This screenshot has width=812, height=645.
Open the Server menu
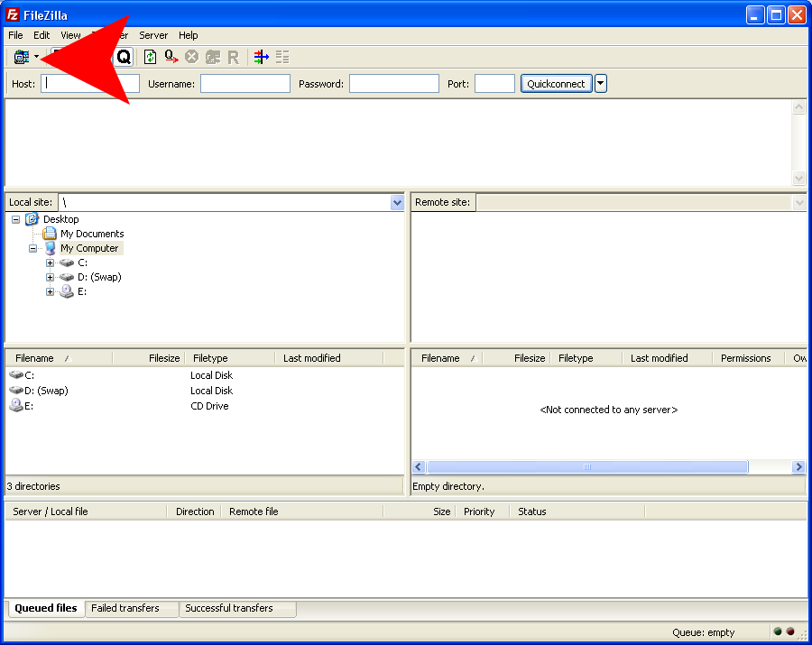click(153, 35)
